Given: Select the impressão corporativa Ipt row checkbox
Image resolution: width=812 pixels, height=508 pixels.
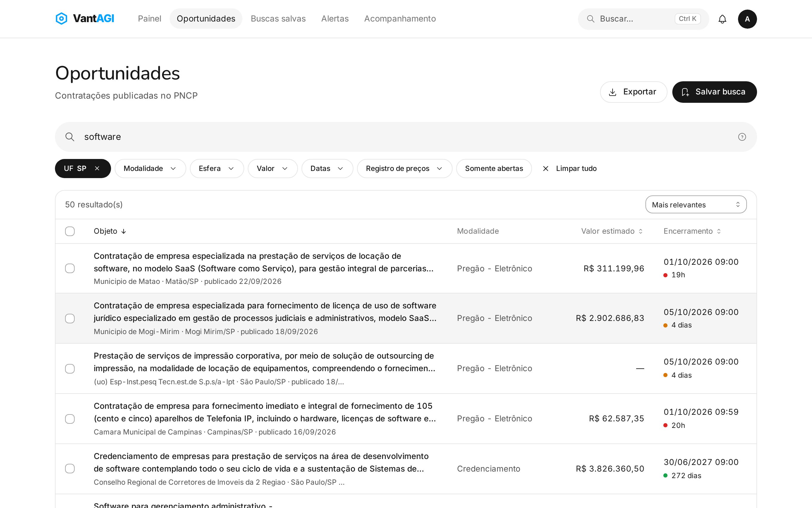Looking at the screenshot, I should point(70,368).
